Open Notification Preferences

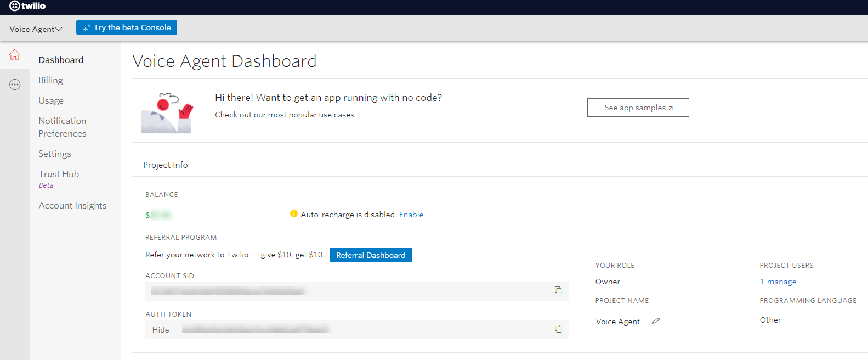(x=63, y=127)
